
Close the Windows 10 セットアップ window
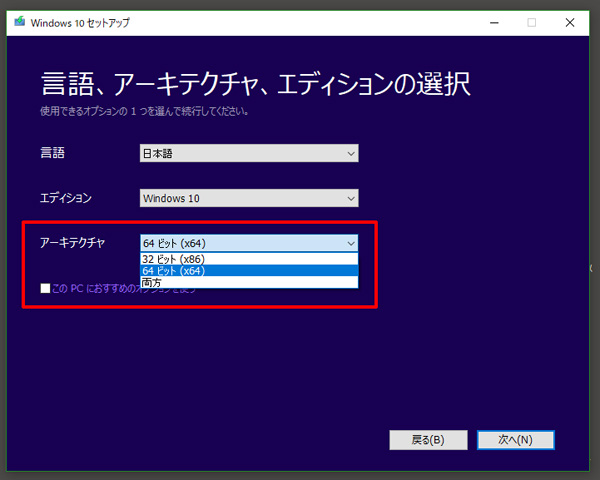(570, 23)
